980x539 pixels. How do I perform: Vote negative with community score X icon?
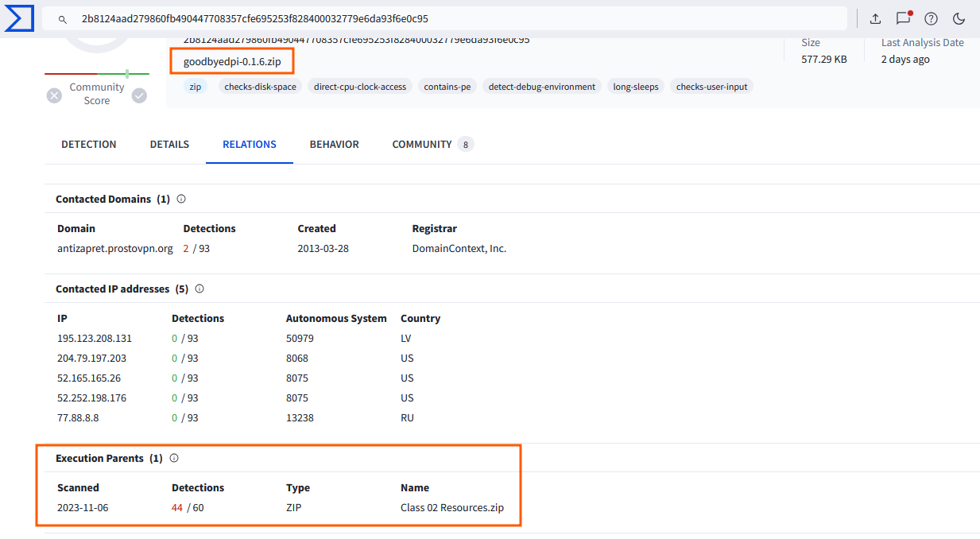click(54, 95)
